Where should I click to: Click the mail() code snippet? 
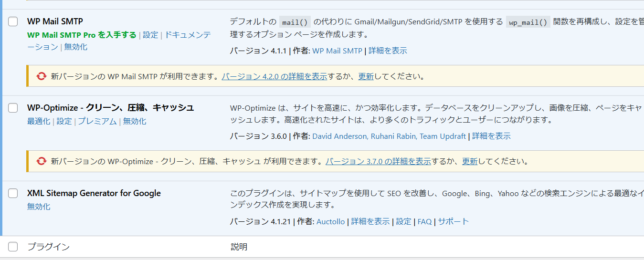(x=295, y=22)
